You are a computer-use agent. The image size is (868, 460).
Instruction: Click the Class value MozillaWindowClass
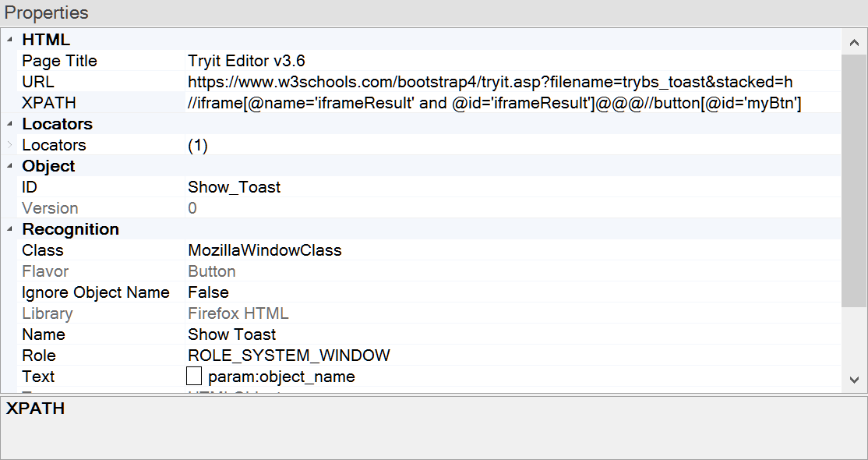click(x=264, y=250)
